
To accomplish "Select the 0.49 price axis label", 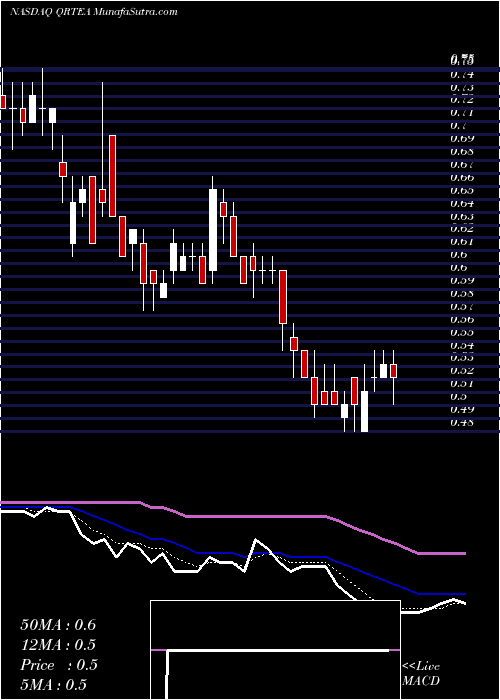I will click(462, 409).
